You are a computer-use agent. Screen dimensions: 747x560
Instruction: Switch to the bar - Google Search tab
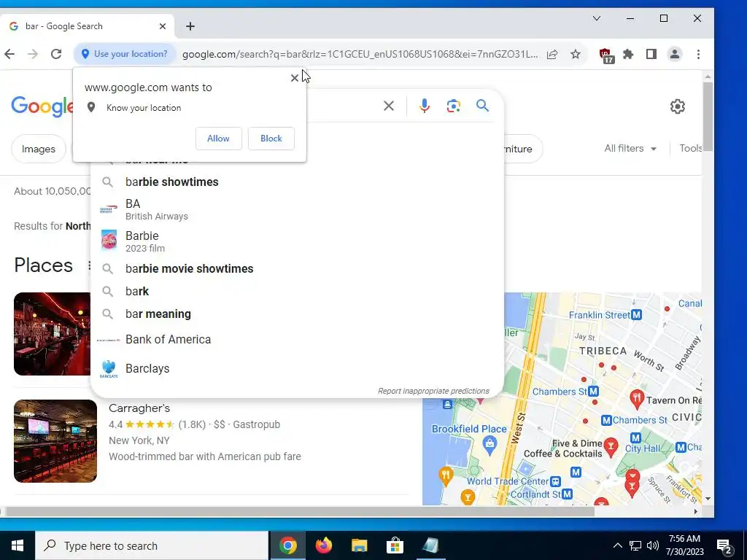(x=87, y=26)
